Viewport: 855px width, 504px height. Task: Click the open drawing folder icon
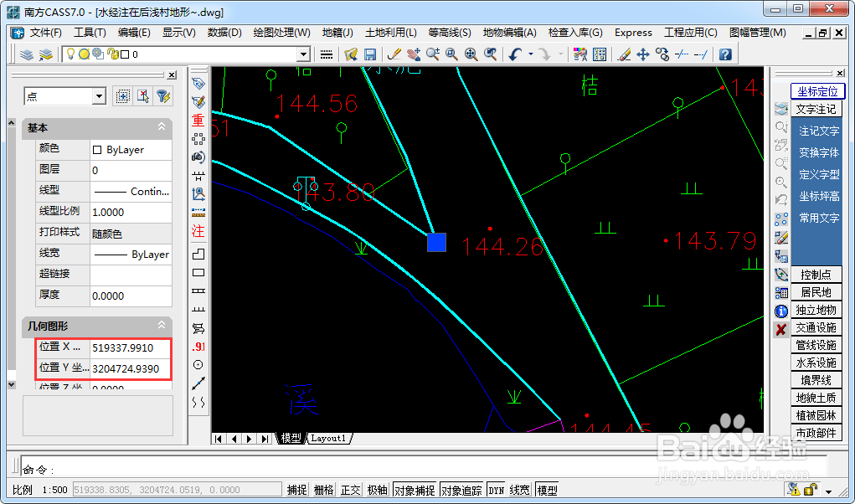[x=351, y=54]
